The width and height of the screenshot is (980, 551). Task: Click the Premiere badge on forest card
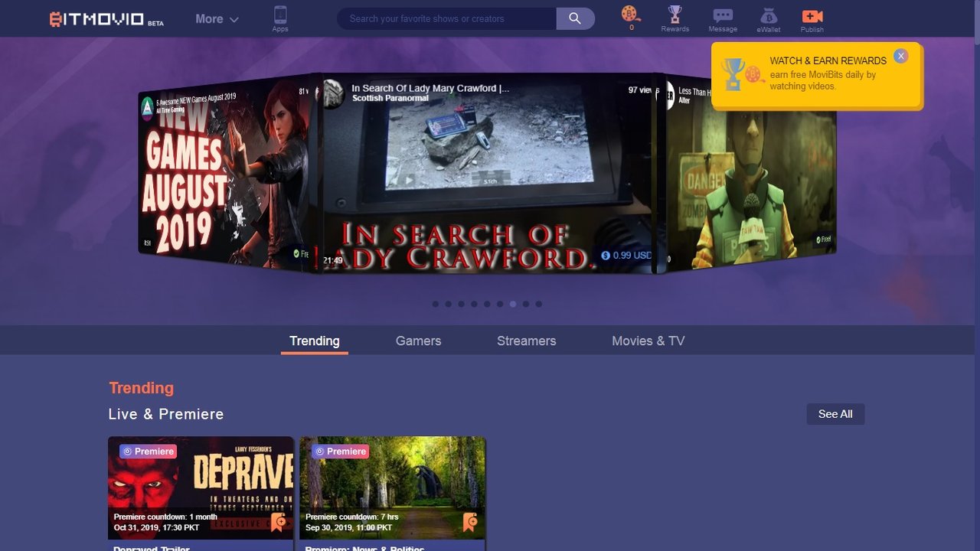pyautogui.click(x=340, y=452)
